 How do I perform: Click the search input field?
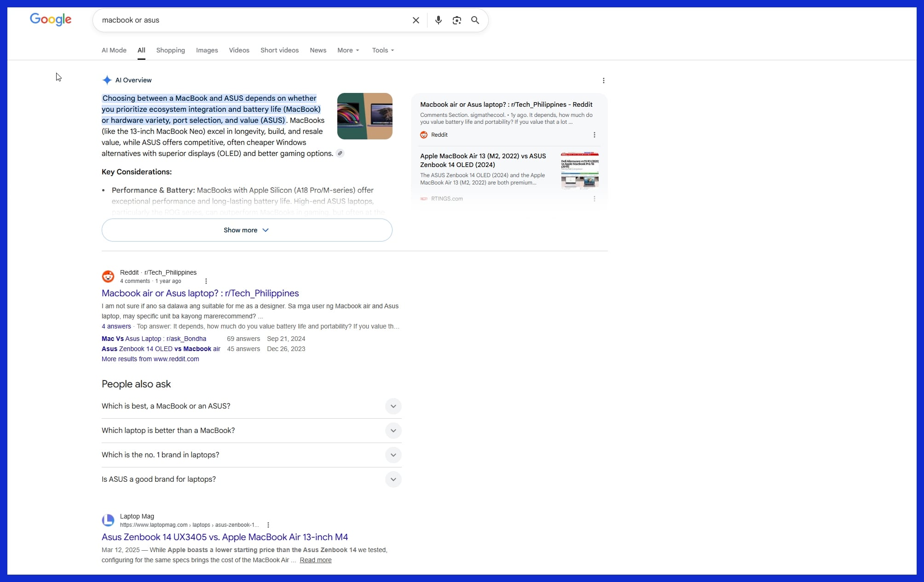pos(253,20)
